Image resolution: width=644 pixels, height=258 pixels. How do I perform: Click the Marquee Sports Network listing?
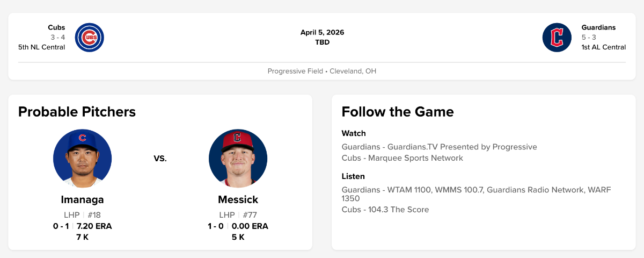(402, 158)
